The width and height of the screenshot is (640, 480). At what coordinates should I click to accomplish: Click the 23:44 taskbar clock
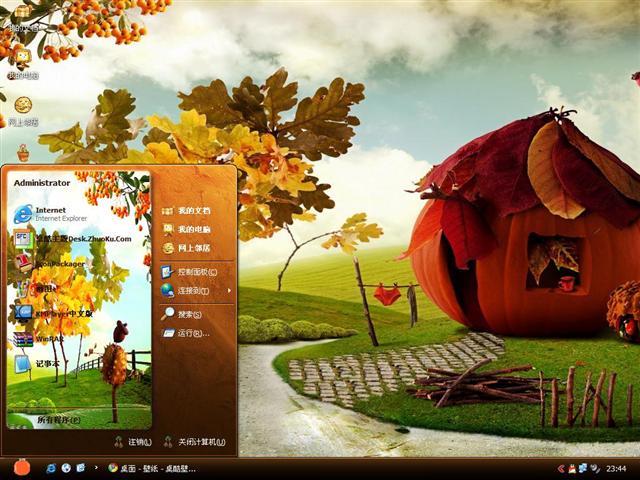[x=616, y=468]
